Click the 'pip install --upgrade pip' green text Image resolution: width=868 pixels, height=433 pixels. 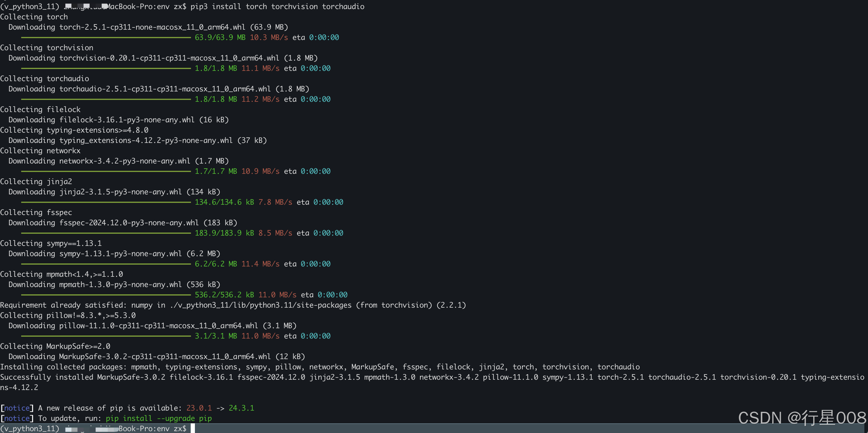[x=159, y=418]
